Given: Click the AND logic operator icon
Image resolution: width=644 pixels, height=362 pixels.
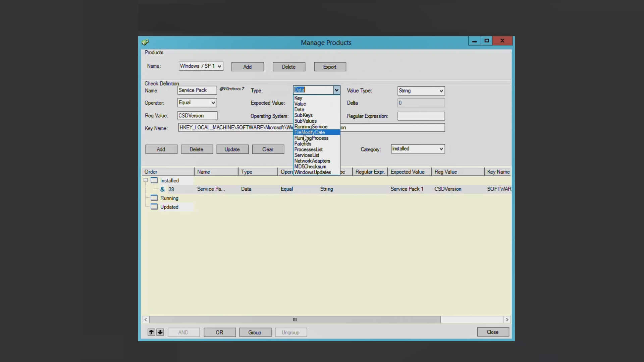Looking at the screenshot, I should pos(183,333).
